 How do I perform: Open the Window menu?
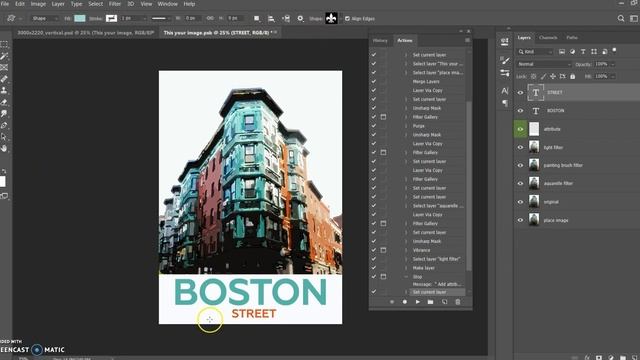[x=167, y=4]
